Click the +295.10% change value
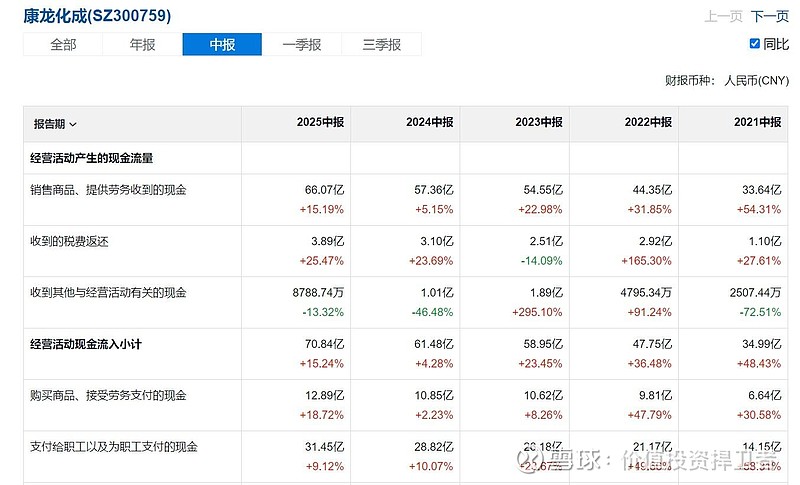The width and height of the screenshot is (800, 485). pyautogui.click(x=537, y=312)
